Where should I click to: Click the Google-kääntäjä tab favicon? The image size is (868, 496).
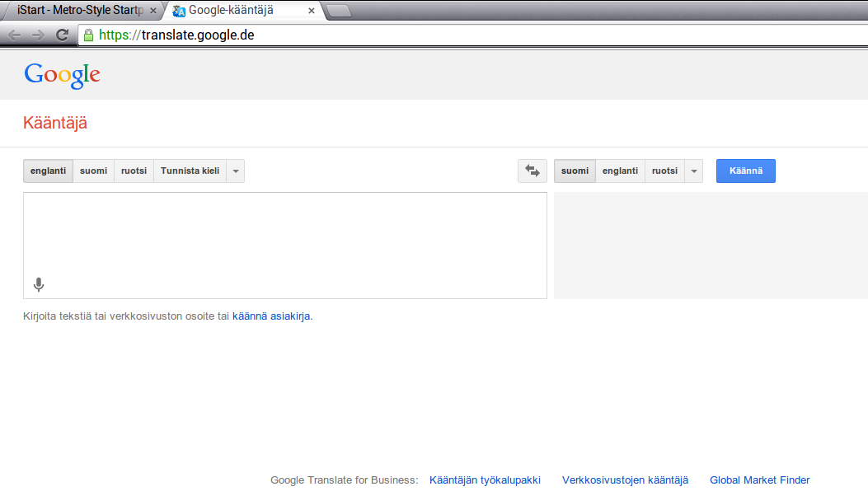point(178,11)
